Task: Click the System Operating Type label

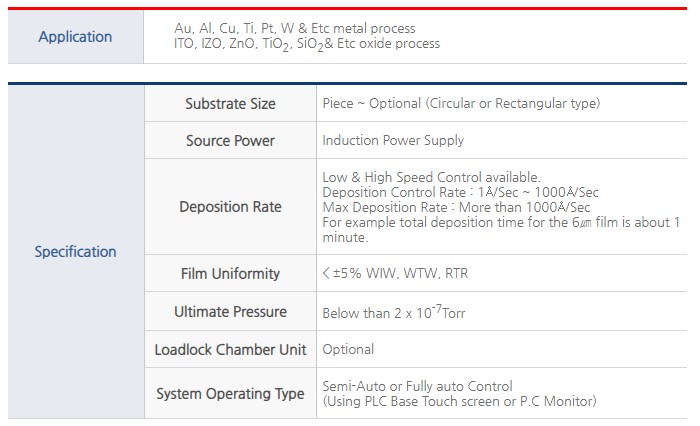Action: point(230,394)
